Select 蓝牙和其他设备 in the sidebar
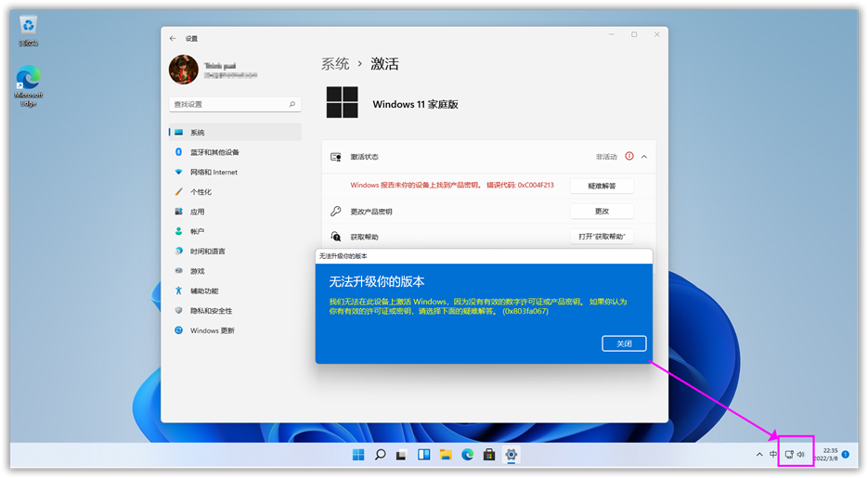This screenshot has height=478, width=868. pyautogui.click(x=214, y=152)
